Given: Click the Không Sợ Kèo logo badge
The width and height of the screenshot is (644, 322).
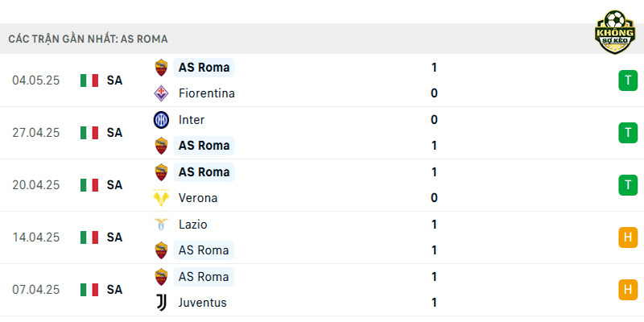Looking at the screenshot, I should click(x=615, y=32).
